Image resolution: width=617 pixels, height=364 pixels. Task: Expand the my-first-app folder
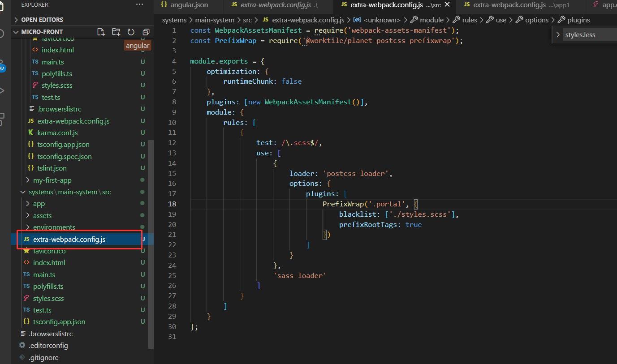tap(52, 180)
